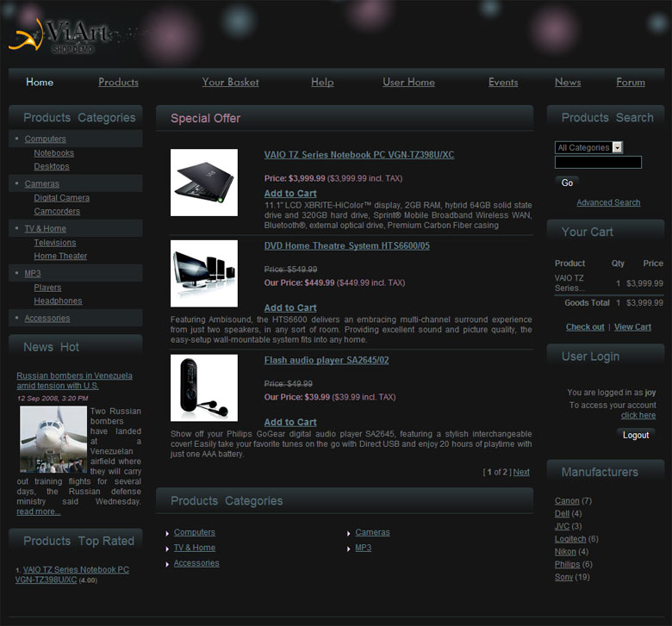Click the DVD Home Theatre product image

(x=204, y=273)
